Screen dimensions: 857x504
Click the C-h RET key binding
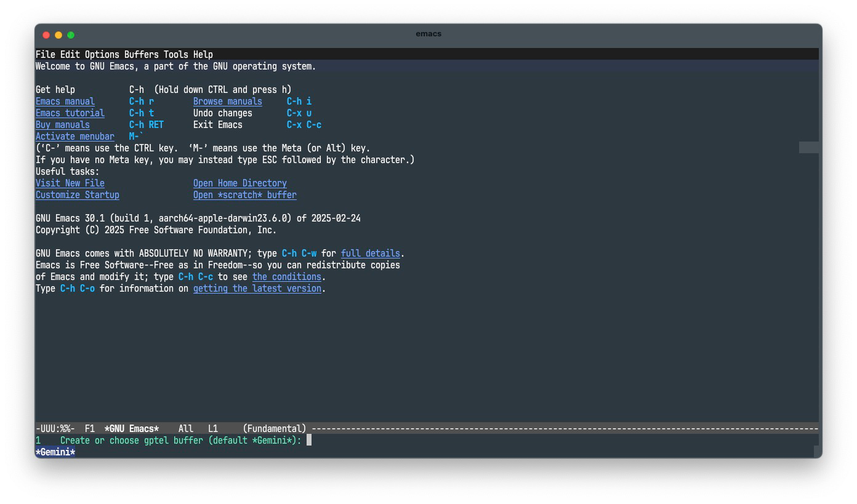(x=147, y=125)
